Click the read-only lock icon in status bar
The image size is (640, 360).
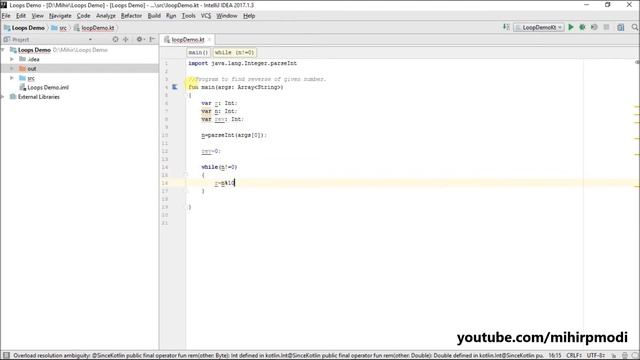tap(613, 356)
